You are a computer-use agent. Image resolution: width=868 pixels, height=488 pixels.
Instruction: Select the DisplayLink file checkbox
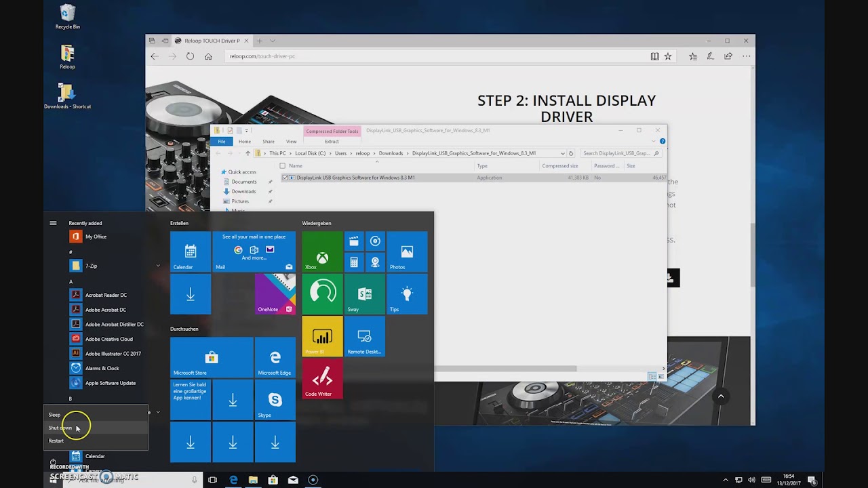click(285, 178)
